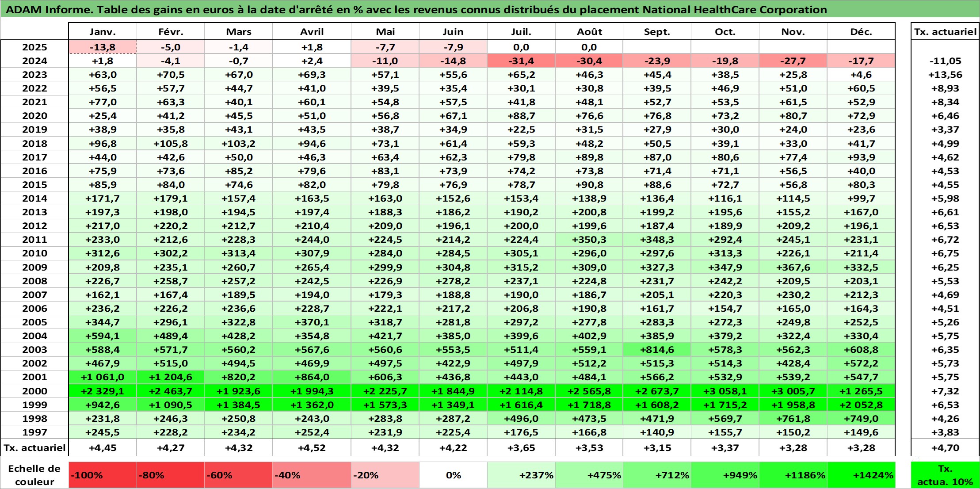The width and height of the screenshot is (980, 489).
Task: Select the +176,5 cell in 1997
Action: tap(521, 432)
